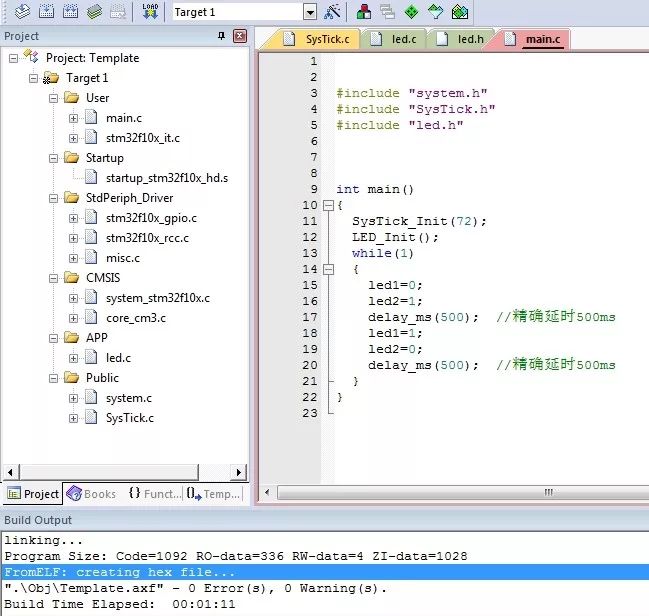
Task: Open the Project bottom panel tab
Action: coord(33,494)
